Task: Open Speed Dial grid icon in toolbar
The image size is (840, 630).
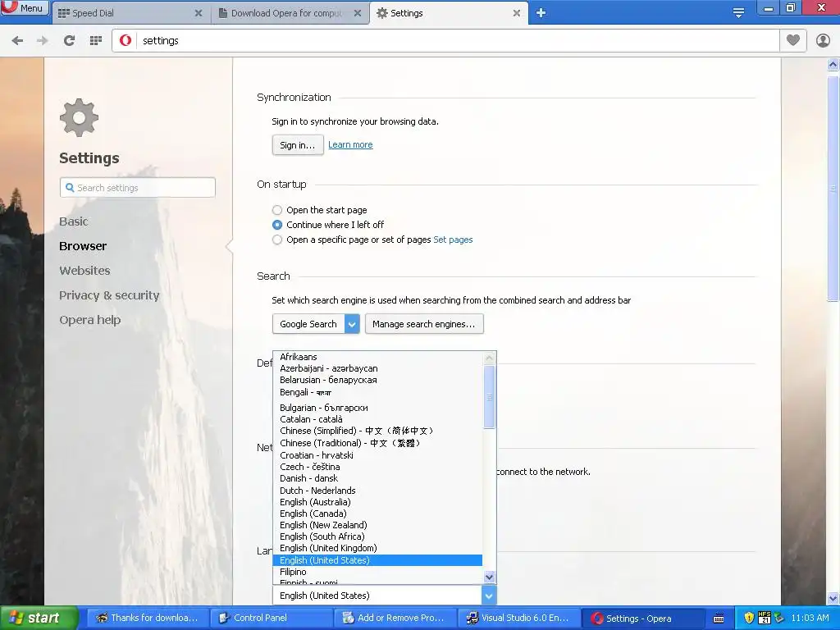Action: (96, 40)
